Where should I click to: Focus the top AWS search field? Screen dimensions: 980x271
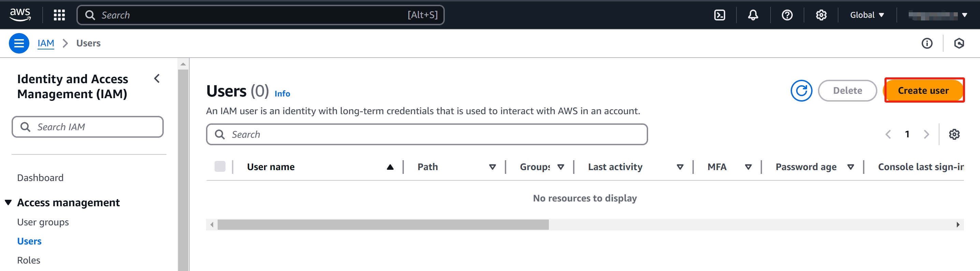[x=261, y=15]
